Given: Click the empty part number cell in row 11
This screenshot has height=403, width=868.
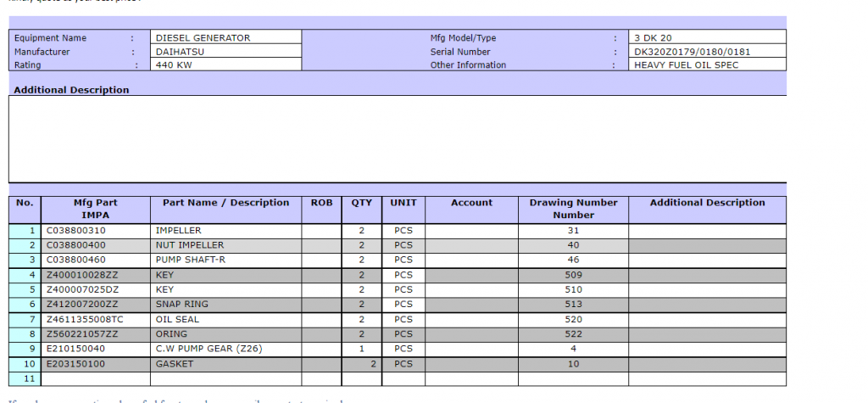Looking at the screenshot, I should point(95,378).
